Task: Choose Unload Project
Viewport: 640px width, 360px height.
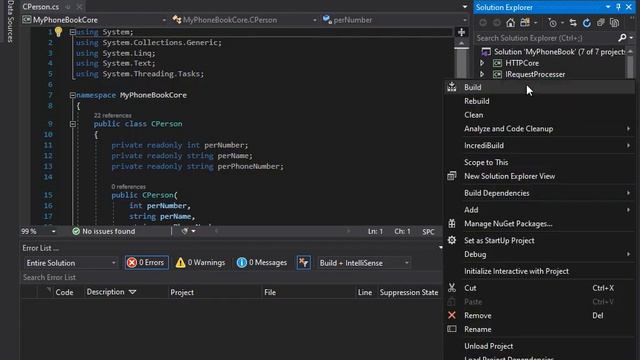Action: point(540,346)
